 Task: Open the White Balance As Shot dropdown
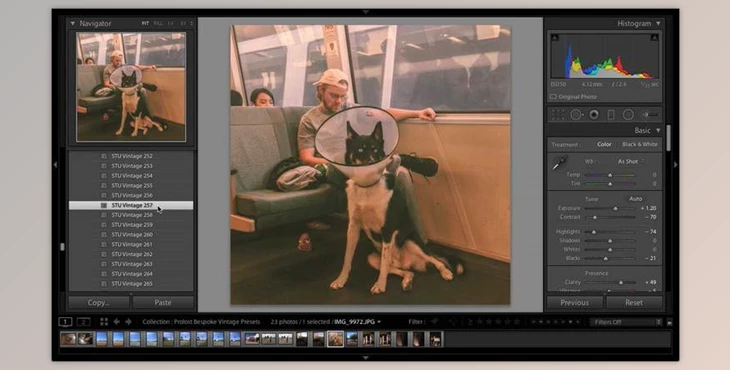coord(631,161)
